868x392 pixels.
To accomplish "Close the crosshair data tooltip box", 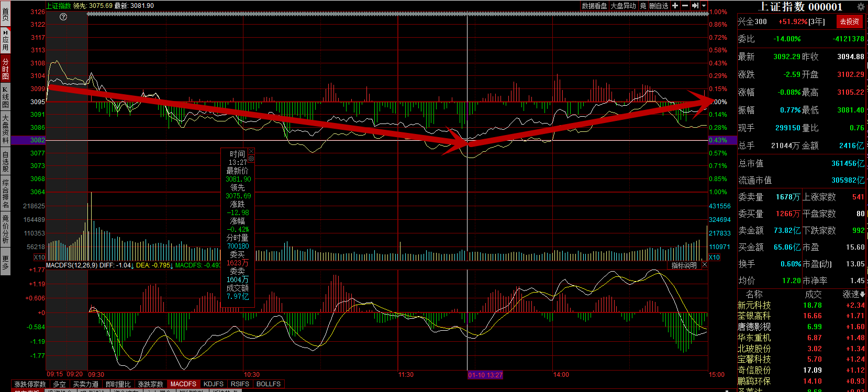I will [x=251, y=152].
